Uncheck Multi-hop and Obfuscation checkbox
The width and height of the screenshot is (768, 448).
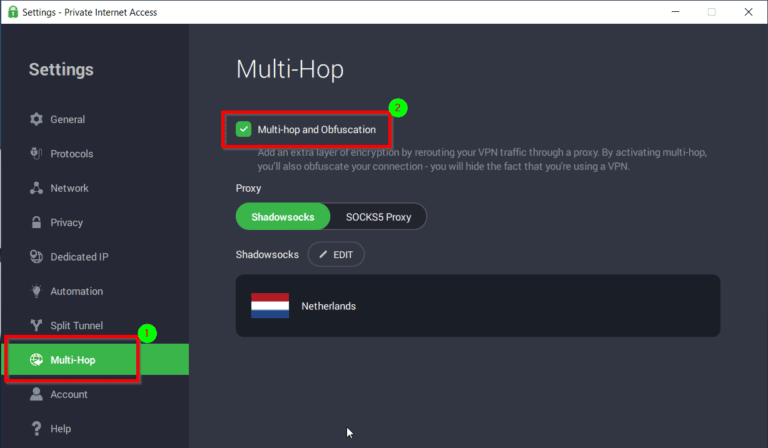pyautogui.click(x=243, y=129)
